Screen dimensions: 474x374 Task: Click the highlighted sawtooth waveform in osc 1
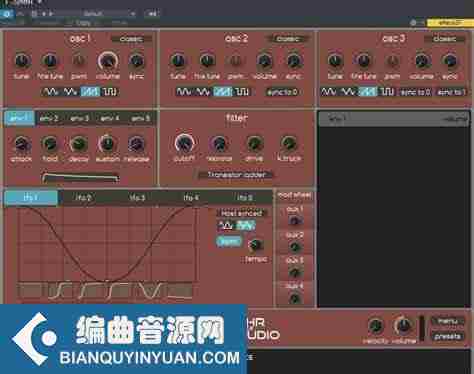click(90, 92)
